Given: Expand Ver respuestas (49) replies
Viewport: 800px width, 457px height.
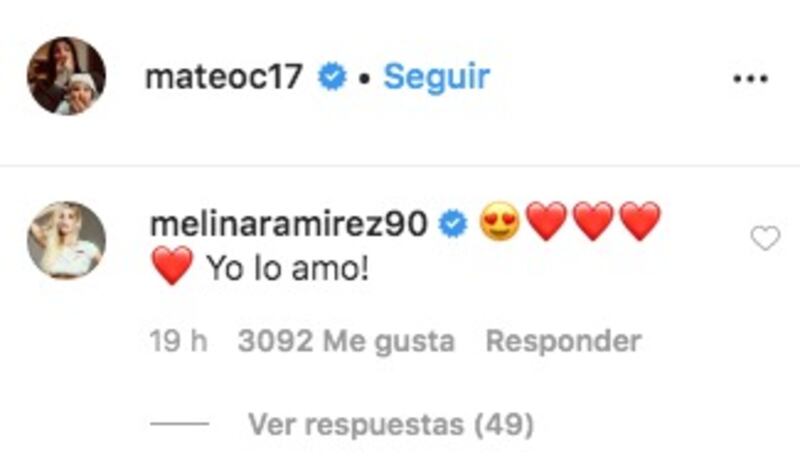Looking at the screenshot, I should [x=391, y=424].
